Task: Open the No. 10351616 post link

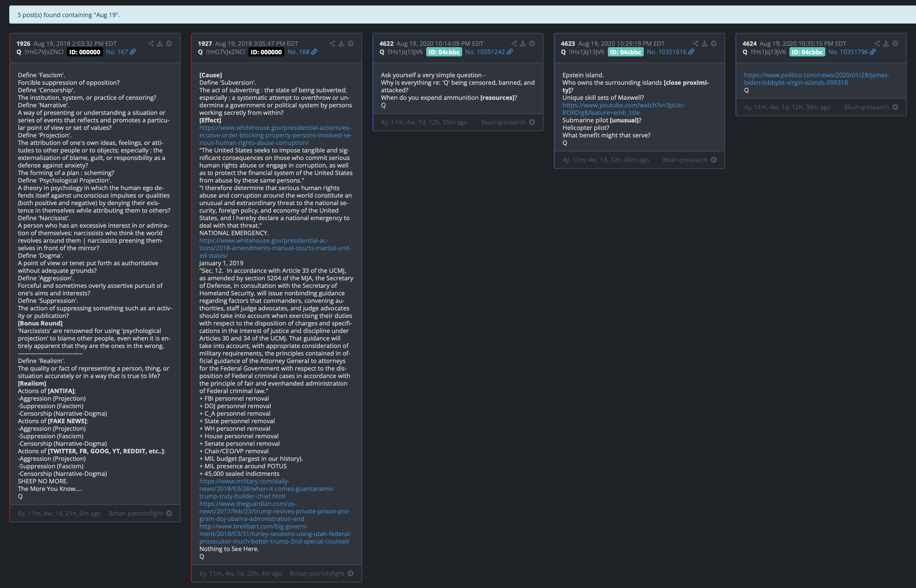Action: pyautogui.click(x=666, y=52)
